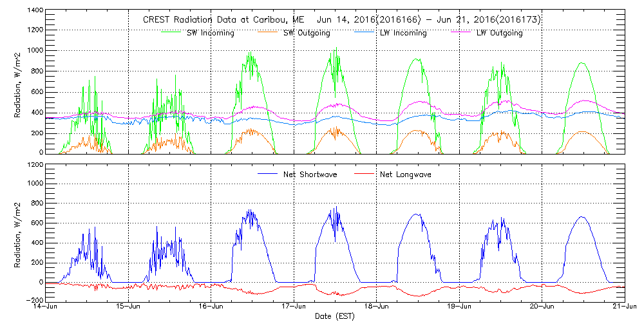Screen dimensions: 644x322
Task: Click the LW Outgoing legend entry
Action: coord(499,33)
